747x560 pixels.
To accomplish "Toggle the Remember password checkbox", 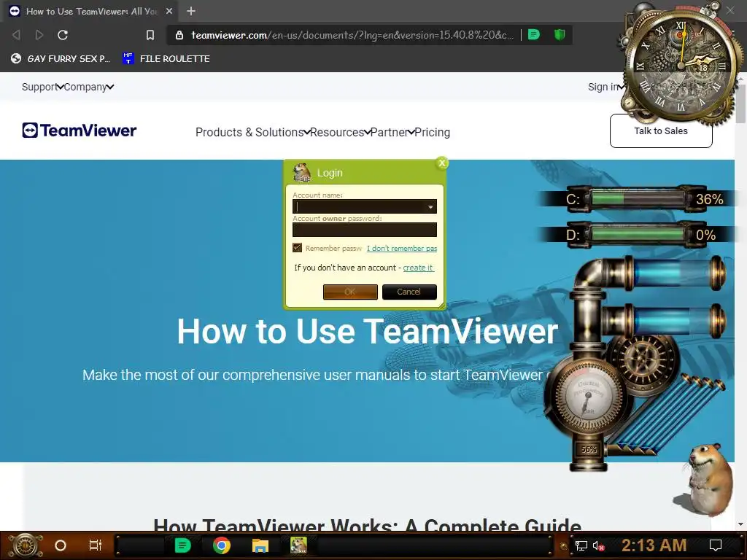I will pos(298,248).
